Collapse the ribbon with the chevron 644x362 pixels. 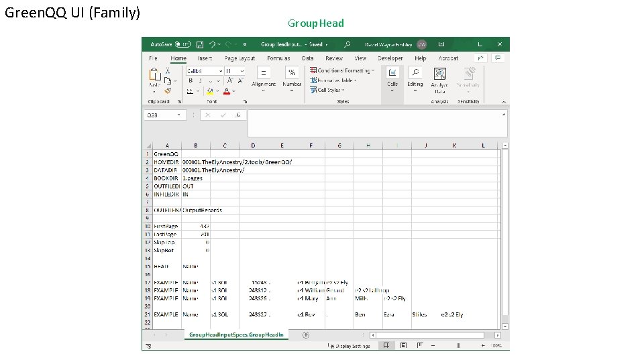[x=504, y=102]
